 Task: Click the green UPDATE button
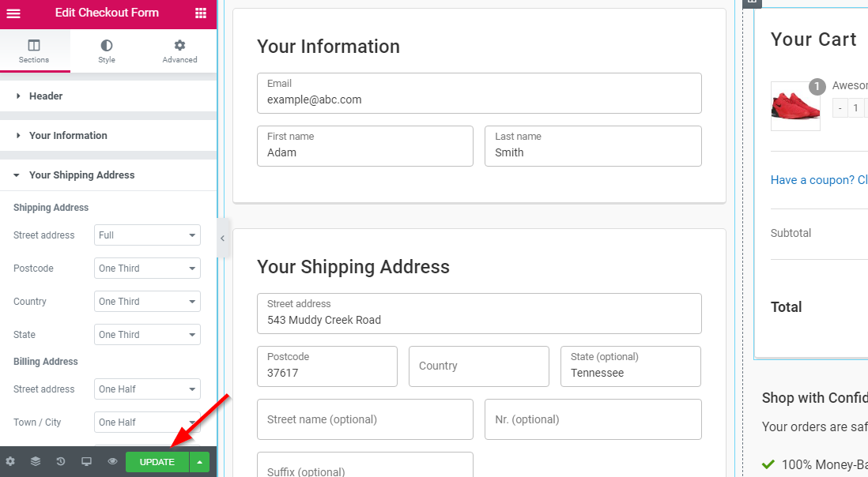[157, 462]
